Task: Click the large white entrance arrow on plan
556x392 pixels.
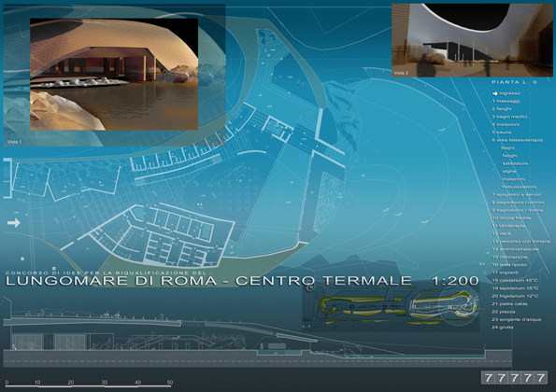Action: (x=14, y=223)
